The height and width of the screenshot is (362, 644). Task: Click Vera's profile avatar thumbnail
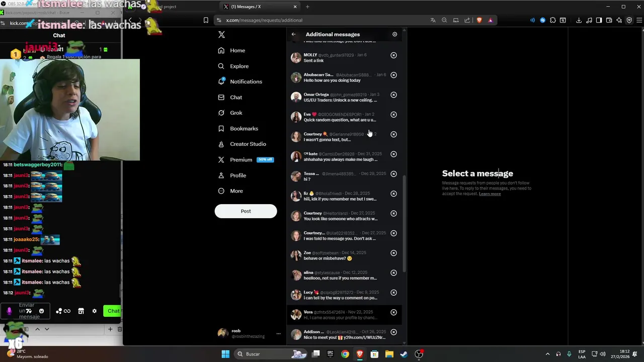296,315
